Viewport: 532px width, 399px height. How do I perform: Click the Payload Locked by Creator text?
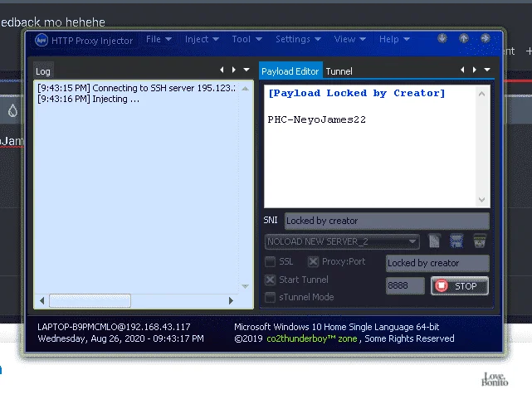356,93
